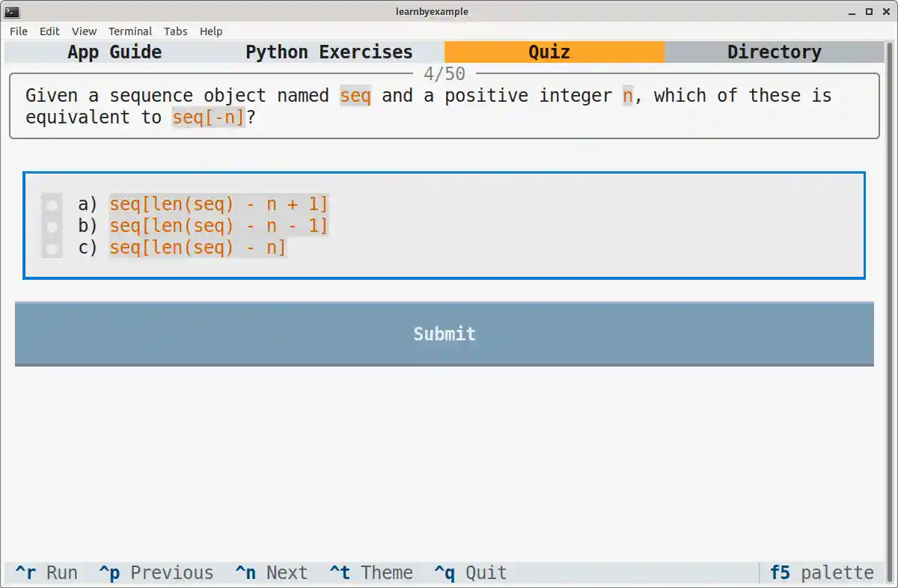
Task: Click the terminal icon in the title bar
Action: 11,11
